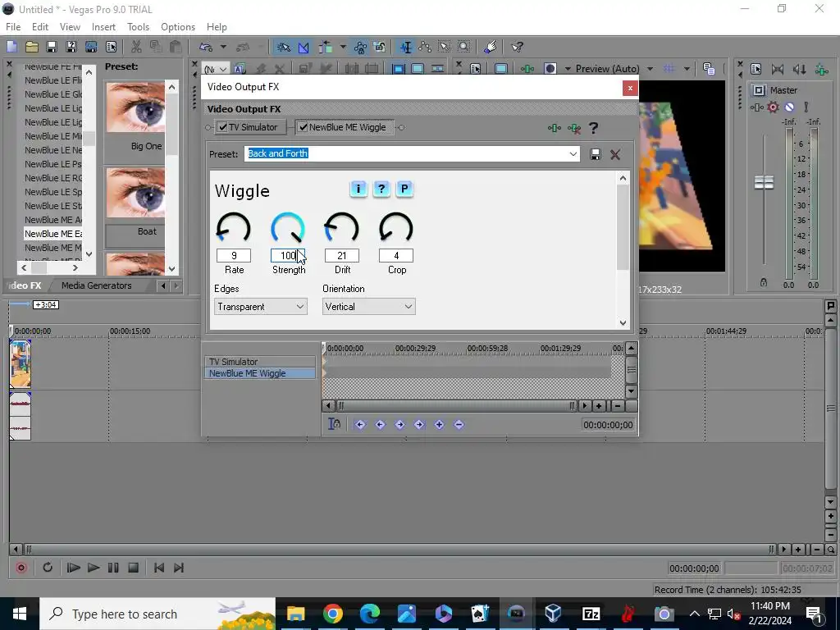Open the What's This help pointer icon
This screenshot has width=840, height=630.
pyautogui.click(x=517, y=47)
